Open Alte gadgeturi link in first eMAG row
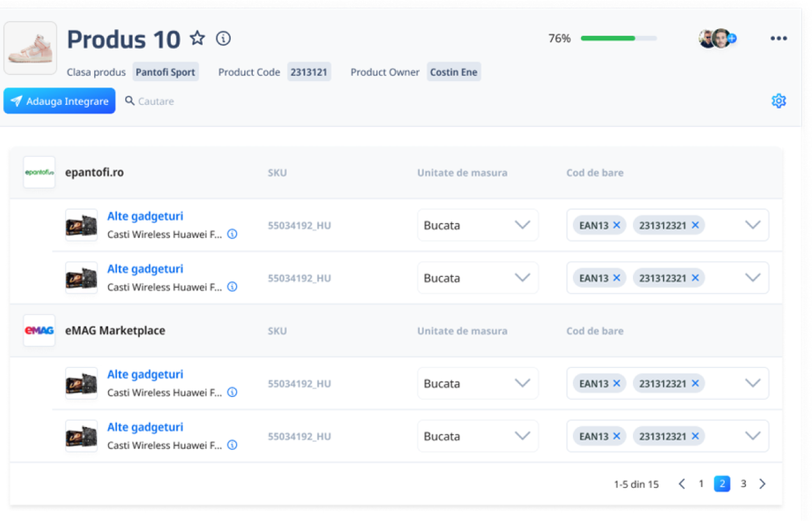The height and width of the screenshot is (521, 812). [x=145, y=375]
